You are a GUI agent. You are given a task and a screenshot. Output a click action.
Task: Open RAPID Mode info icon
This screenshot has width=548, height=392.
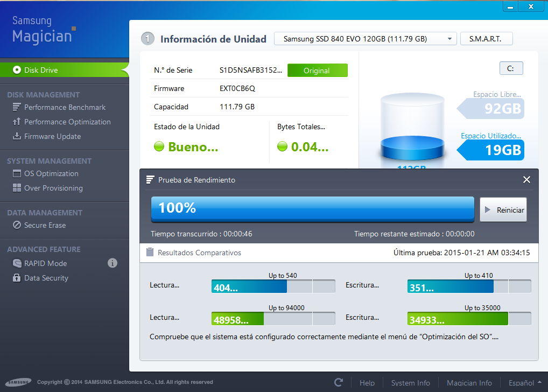click(x=112, y=263)
